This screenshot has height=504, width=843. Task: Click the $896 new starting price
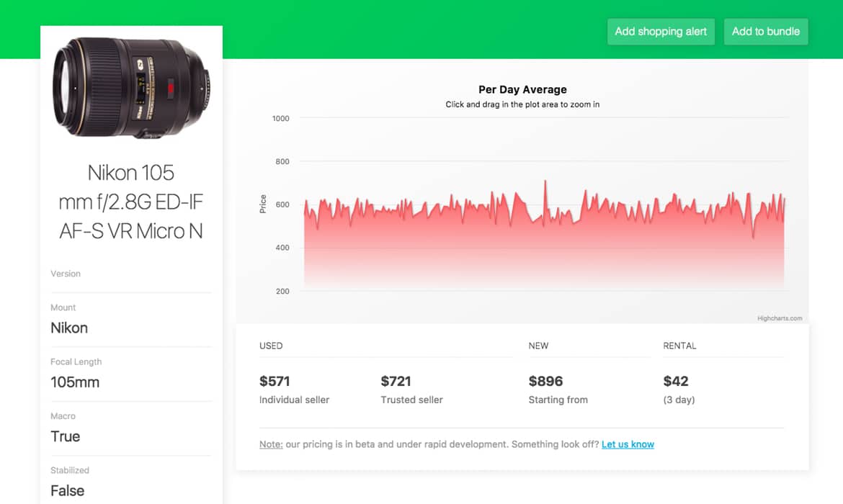click(545, 381)
